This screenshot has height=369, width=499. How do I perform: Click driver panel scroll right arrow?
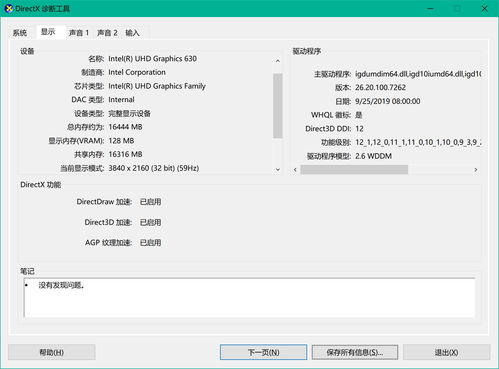click(476, 170)
